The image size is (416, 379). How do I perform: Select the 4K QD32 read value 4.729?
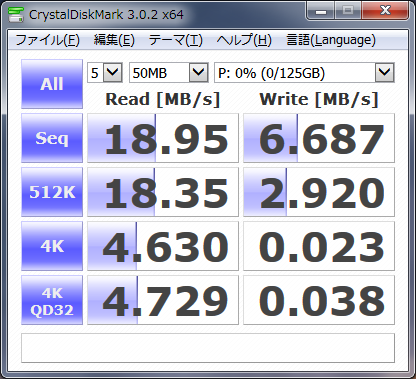163,300
